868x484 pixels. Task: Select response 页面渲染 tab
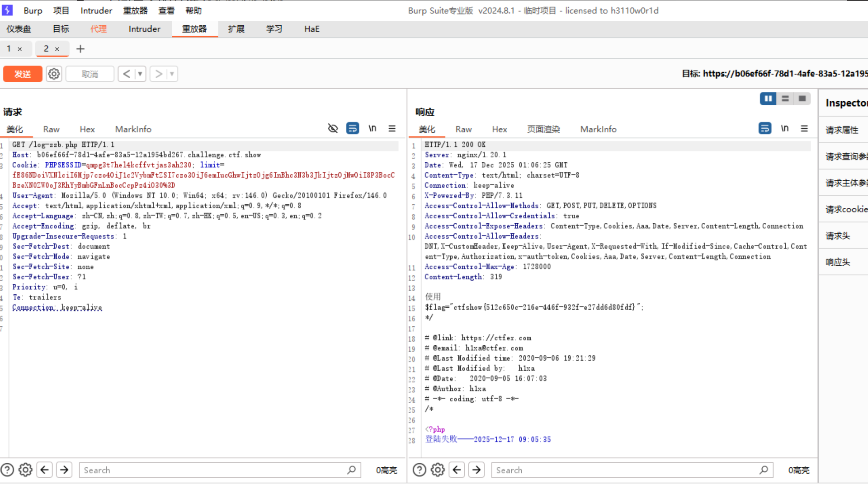(543, 129)
